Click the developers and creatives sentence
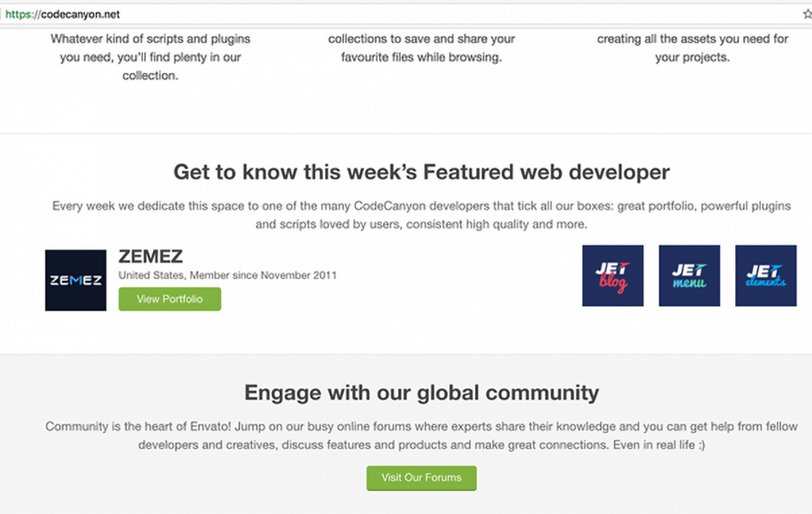The height and width of the screenshot is (514, 812). click(422, 445)
